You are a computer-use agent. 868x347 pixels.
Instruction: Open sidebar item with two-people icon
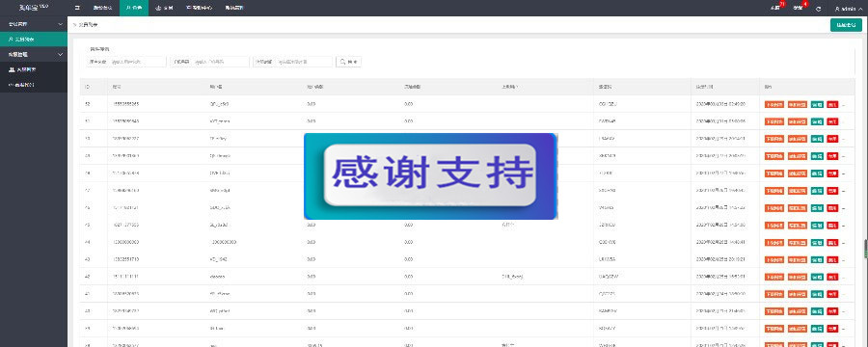(33, 69)
